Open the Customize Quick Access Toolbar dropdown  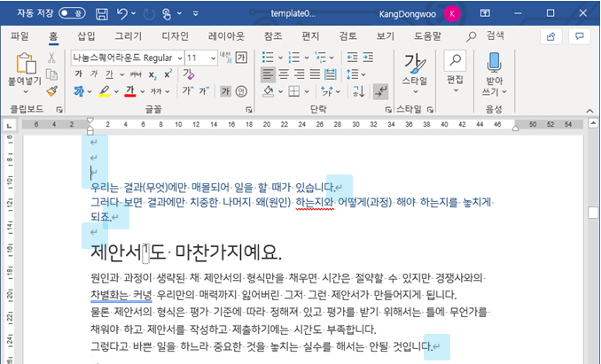click(x=196, y=14)
